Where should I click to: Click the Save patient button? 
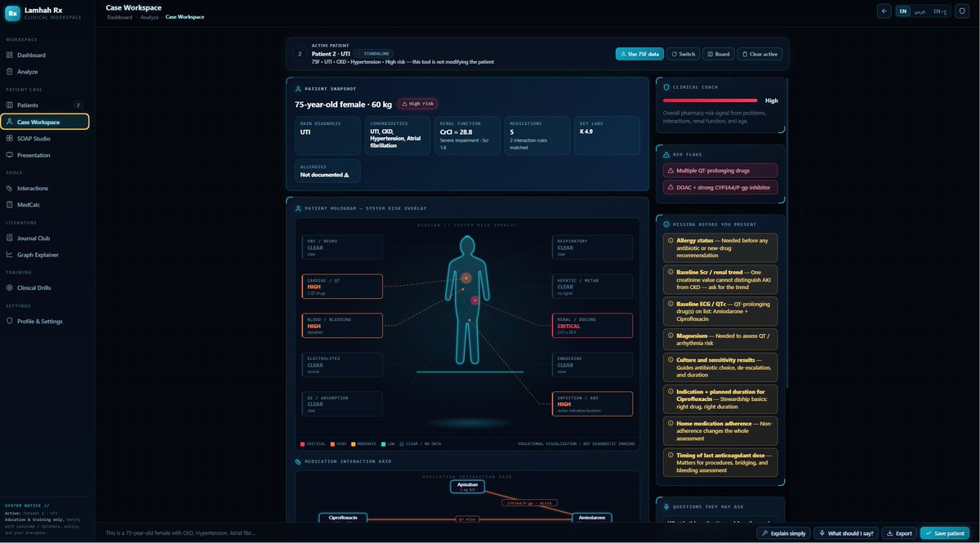point(947,533)
